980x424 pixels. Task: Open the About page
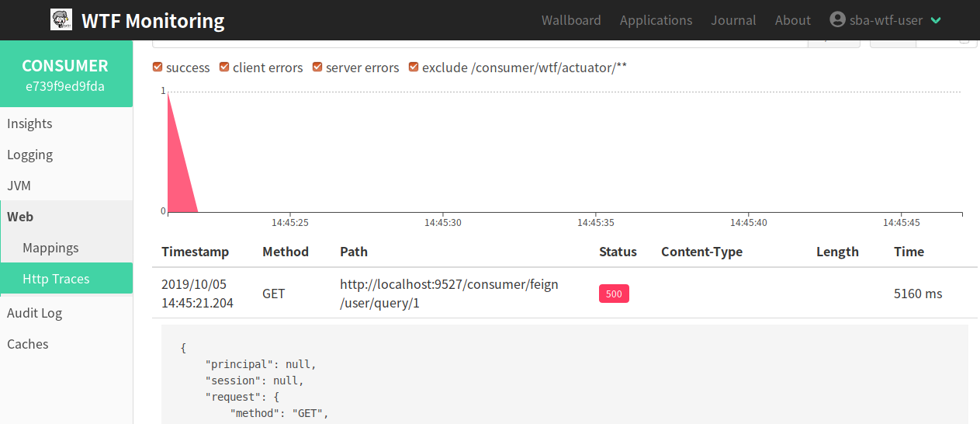click(x=792, y=20)
